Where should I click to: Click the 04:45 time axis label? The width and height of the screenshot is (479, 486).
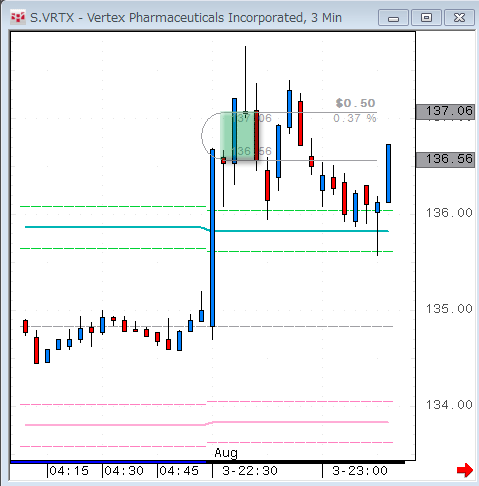[x=179, y=471]
